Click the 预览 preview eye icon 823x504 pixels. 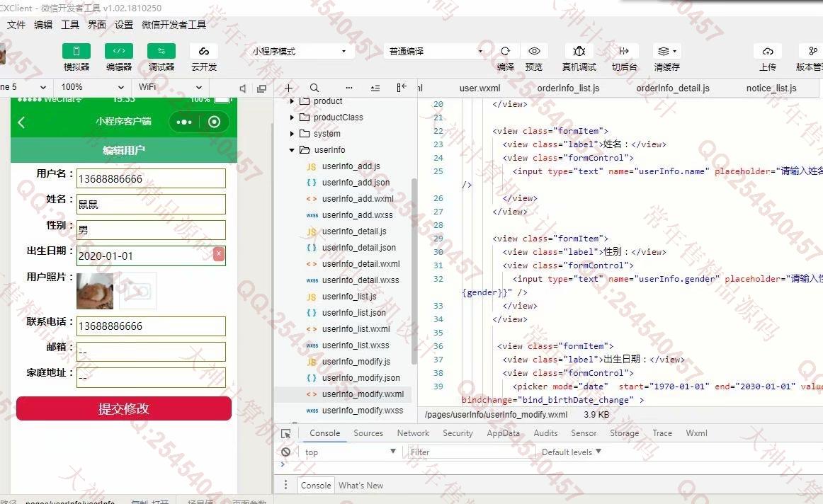(x=534, y=51)
